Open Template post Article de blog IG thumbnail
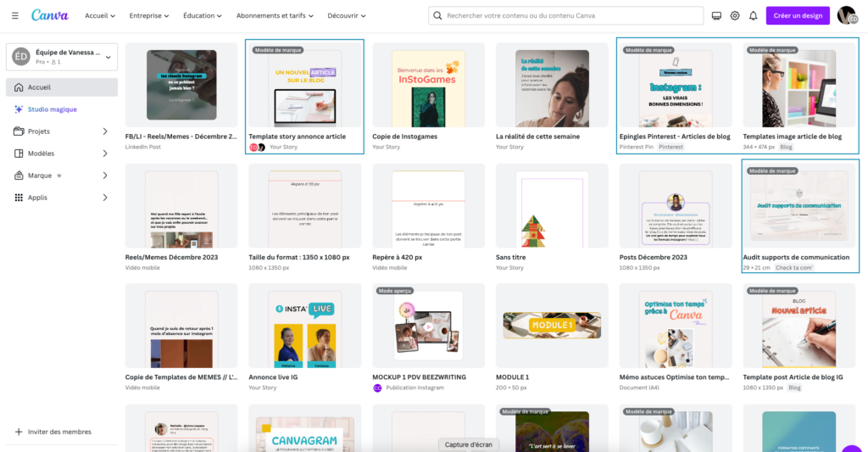 click(798, 326)
